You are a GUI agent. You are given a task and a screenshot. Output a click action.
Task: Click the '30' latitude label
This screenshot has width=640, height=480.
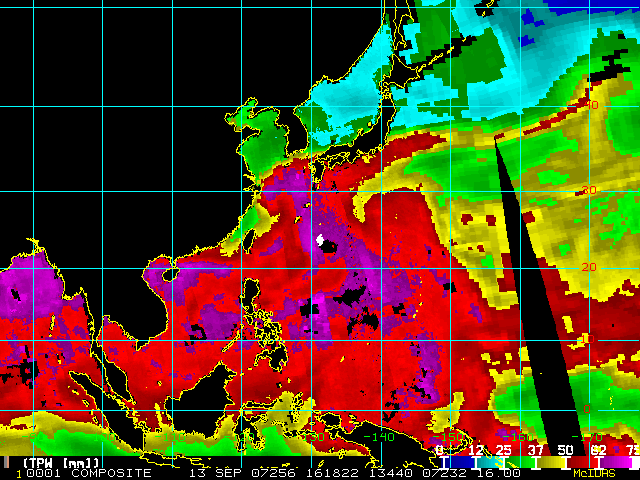pos(589,190)
